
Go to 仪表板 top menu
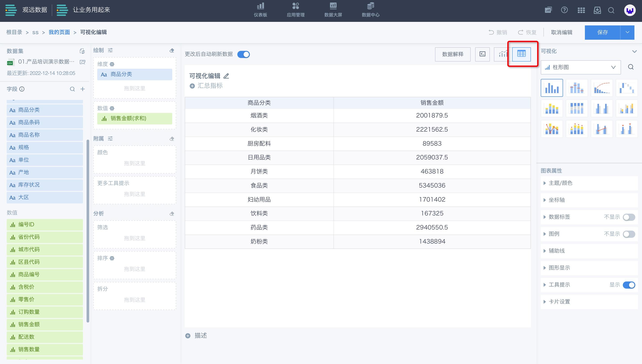click(x=260, y=10)
